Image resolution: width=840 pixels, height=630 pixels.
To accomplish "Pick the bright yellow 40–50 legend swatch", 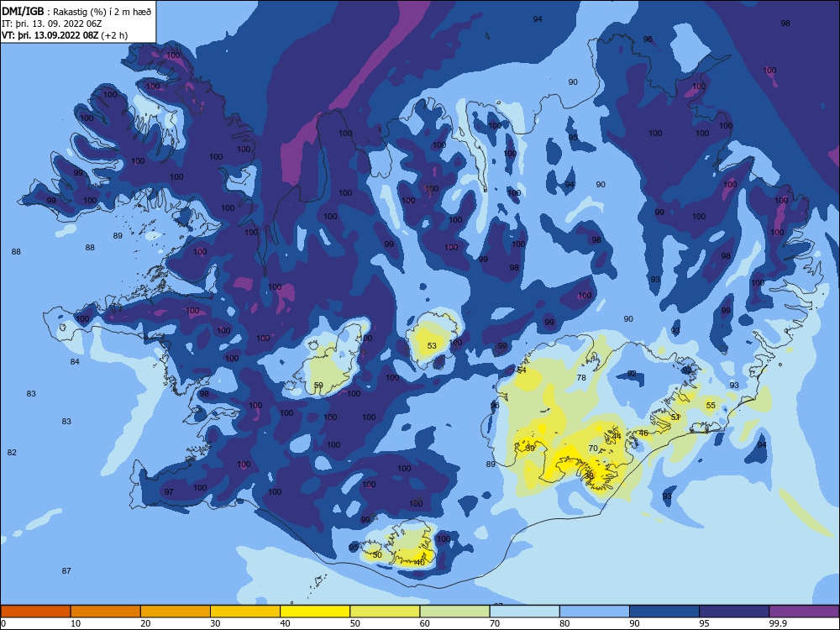I will (315, 612).
